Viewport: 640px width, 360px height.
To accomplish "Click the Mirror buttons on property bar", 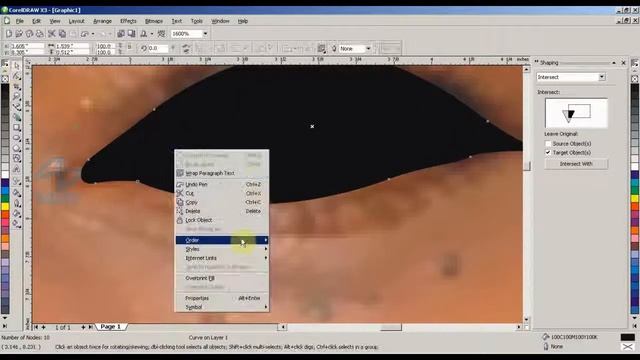I will (x=186, y=49).
